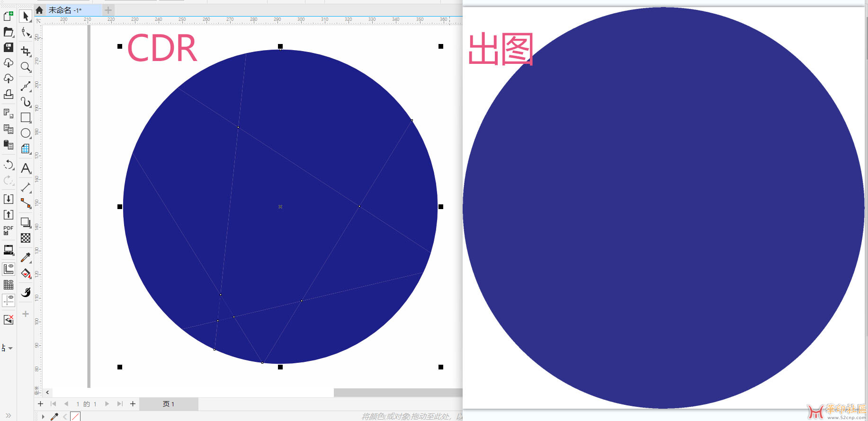The width and height of the screenshot is (868, 421).
Task: Toggle show guidelines display
Action: click(9, 300)
